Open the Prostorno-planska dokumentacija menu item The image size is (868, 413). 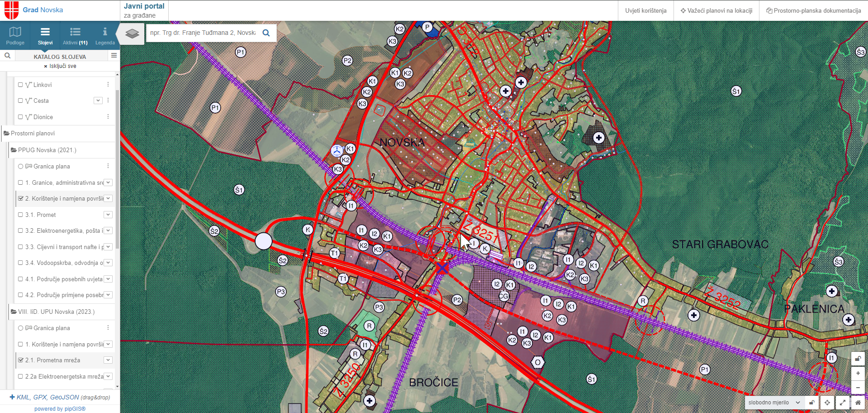[813, 10]
